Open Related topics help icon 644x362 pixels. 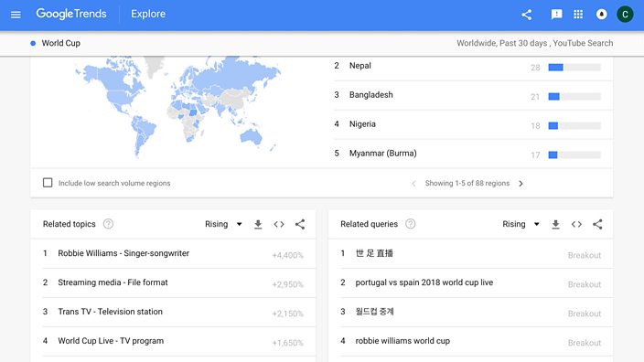pos(108,224)
